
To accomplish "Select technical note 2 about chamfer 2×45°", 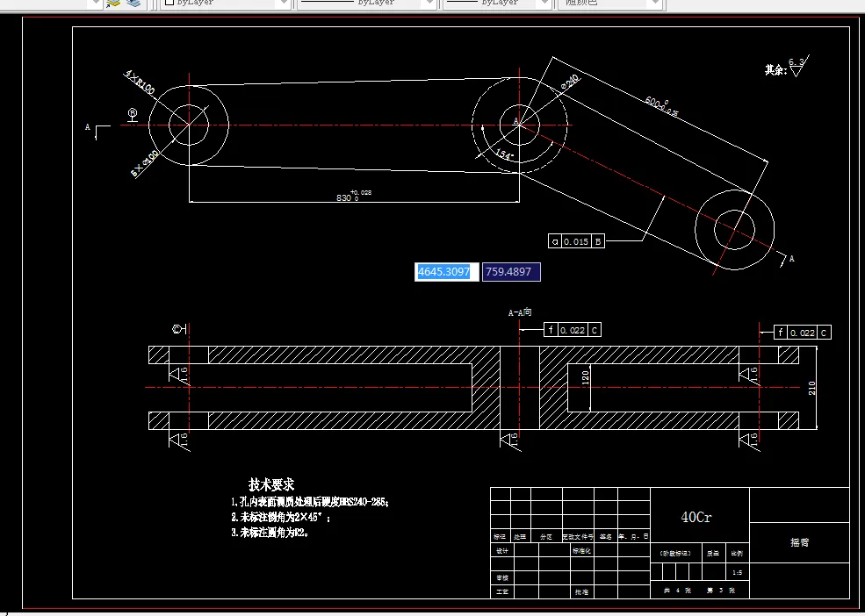I will [x=281, y=518].
